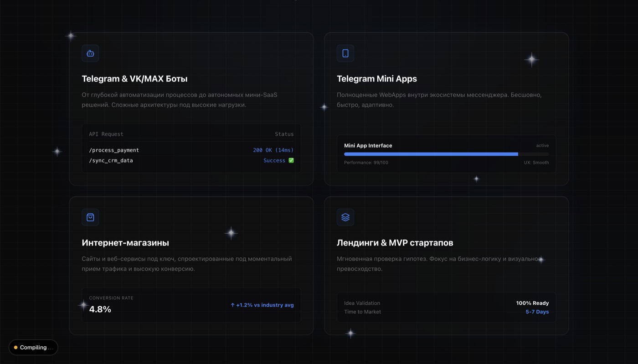This screenshot has width=638, height=364.
Task: Click the smartphone Mini Apps icon
Action: click(x=345, y=53)
